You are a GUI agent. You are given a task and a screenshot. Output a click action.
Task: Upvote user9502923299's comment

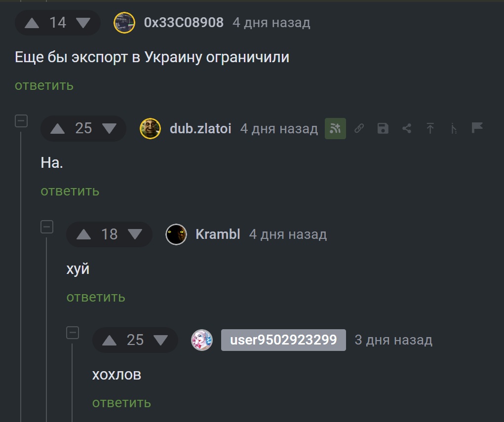click(x=109, y=340)
